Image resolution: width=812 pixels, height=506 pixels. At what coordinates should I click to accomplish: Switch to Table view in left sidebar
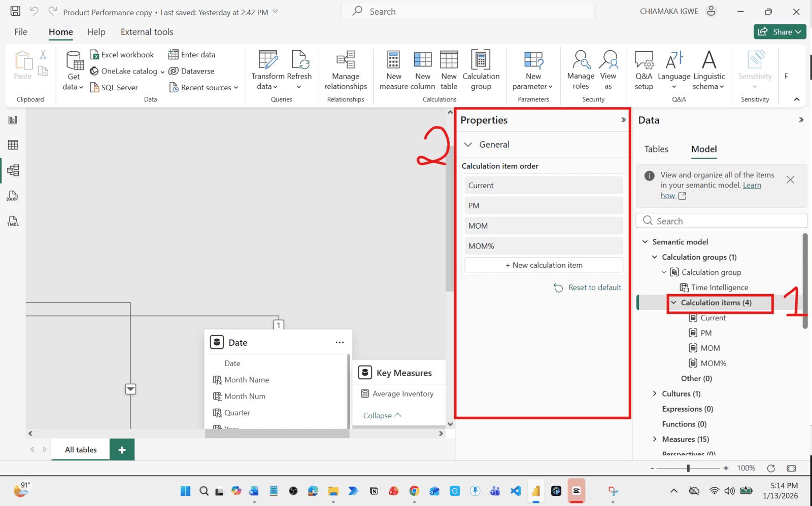13,145
